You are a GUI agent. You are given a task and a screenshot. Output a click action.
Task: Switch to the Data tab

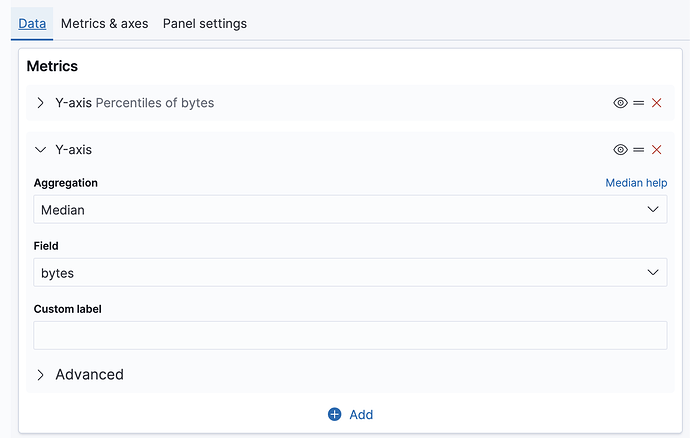(32, 23)
